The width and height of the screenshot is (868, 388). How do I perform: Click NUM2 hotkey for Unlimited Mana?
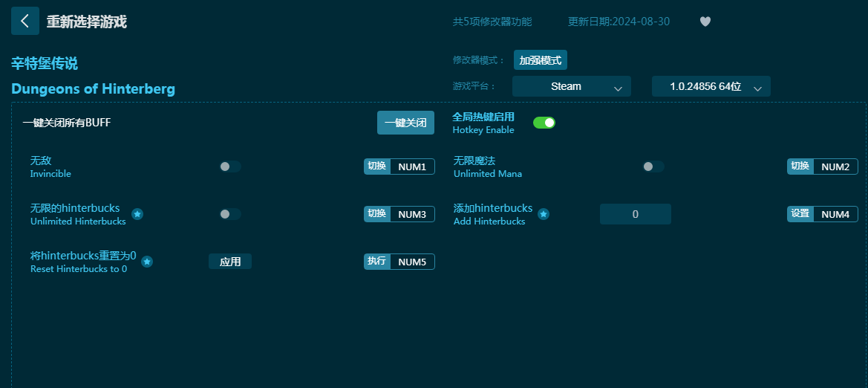pos(835,166)
